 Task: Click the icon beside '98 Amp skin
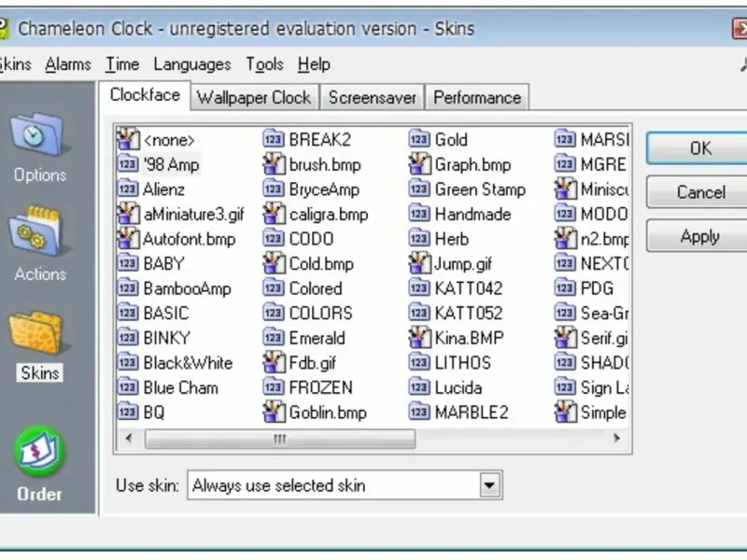[x=128, y=164]
